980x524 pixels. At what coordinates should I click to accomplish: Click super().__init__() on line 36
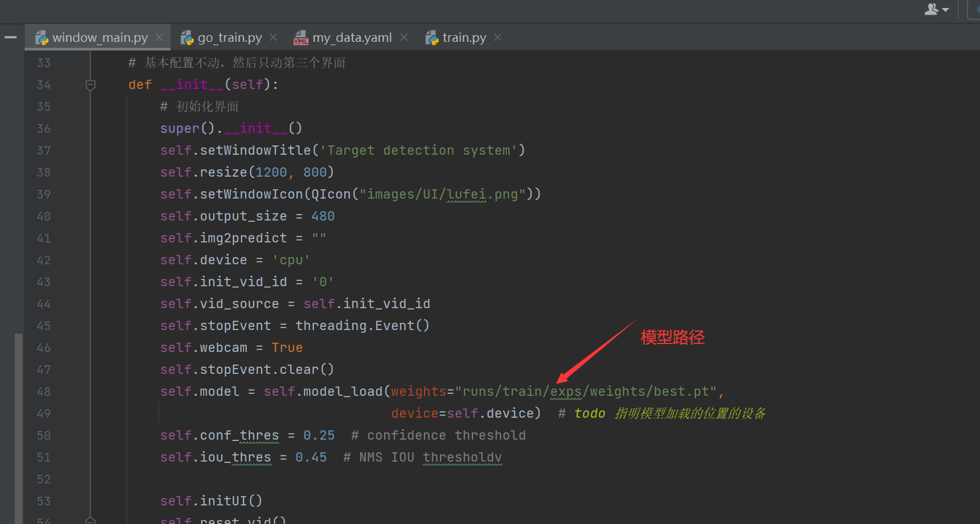point(232,128)
